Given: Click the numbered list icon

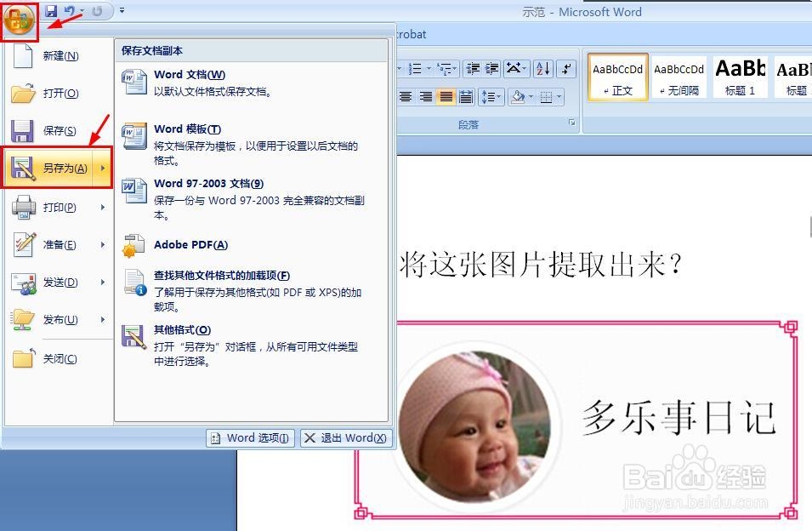Looking at the screenshot, I should point(415,69).
